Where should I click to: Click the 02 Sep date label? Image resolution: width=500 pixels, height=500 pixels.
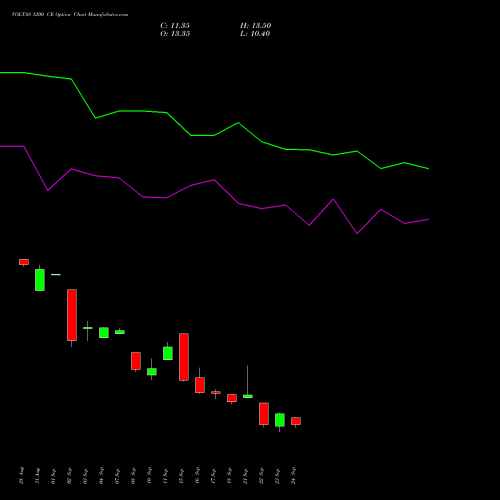pyautogui.click(x=70, y=476)
